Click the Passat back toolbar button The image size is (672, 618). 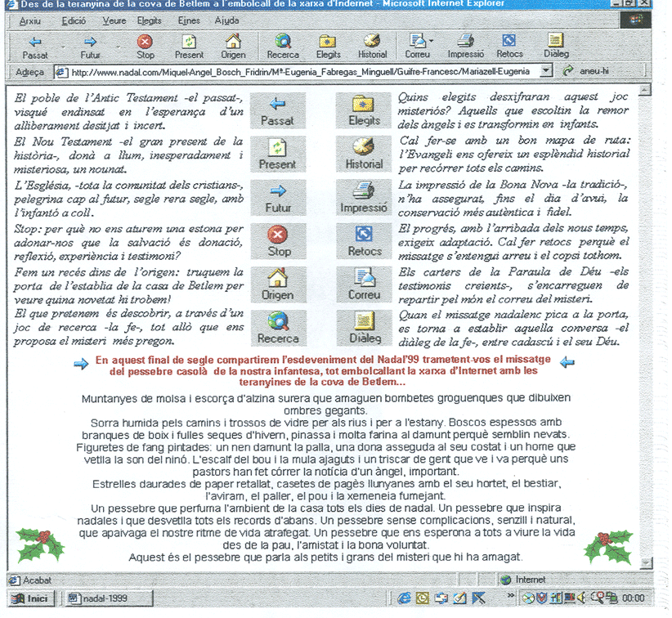tap(35, 47)
